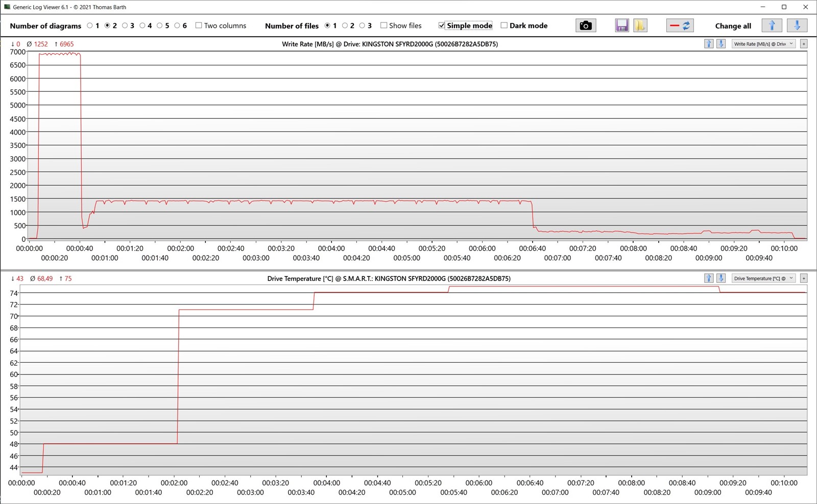Set Number of diagrams to 6
The height and width of the screenshot is (504, 817).
177,26
